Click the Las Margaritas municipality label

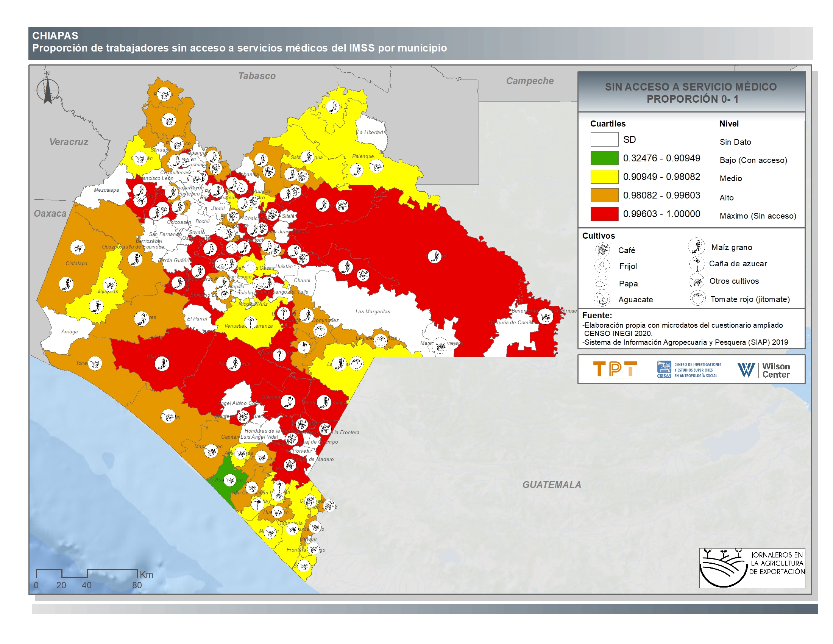(x=373, y=312)
